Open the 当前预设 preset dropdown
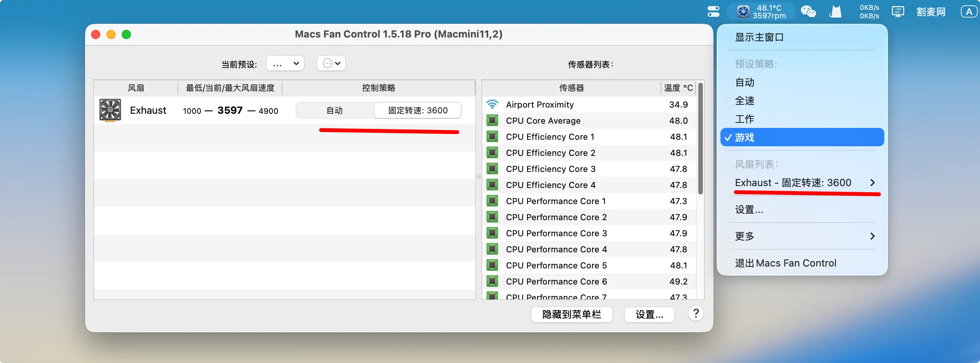This screenshot has width=980, height=363. (x=285, y=64)
